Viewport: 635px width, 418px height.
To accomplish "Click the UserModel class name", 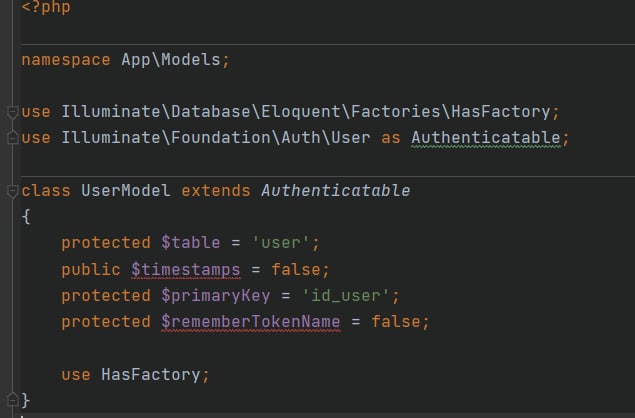I will click(x=126, y=190).
